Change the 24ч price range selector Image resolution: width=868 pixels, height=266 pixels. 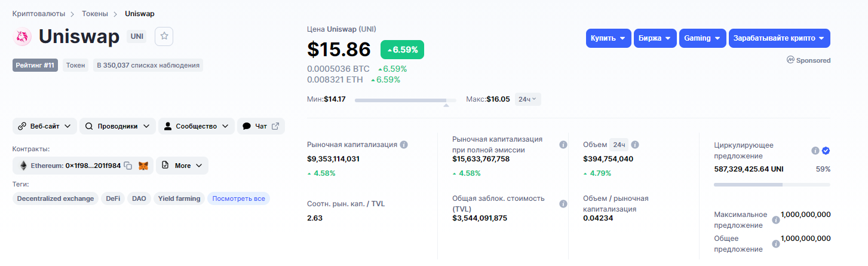(527, 99)
